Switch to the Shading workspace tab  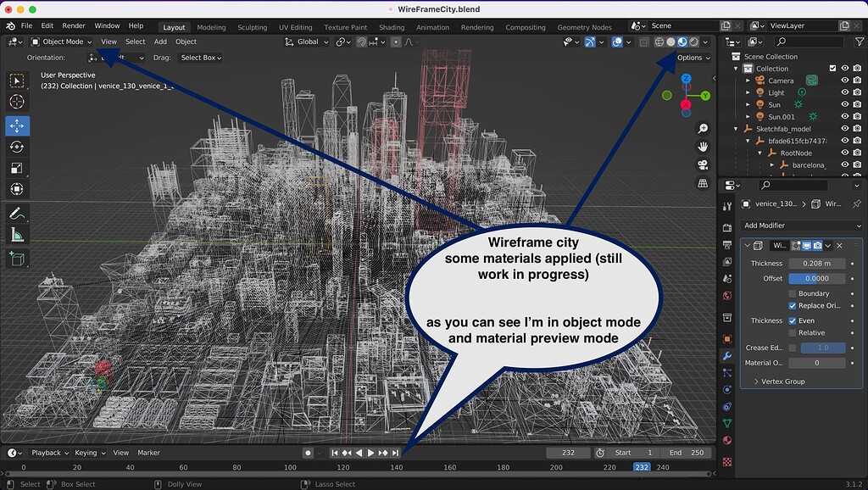pos(392,26)
